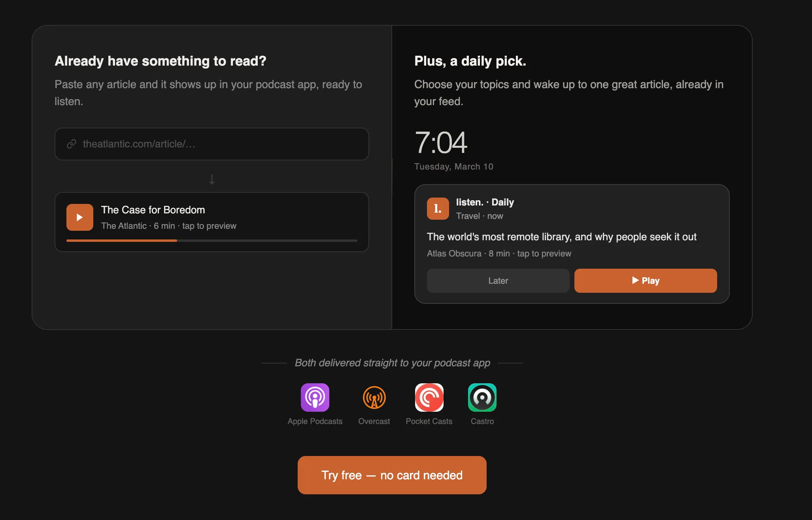Click The Atlantic · 6 min preview text
The height and width of the screenshot is (520, 812).
[169, 226]
